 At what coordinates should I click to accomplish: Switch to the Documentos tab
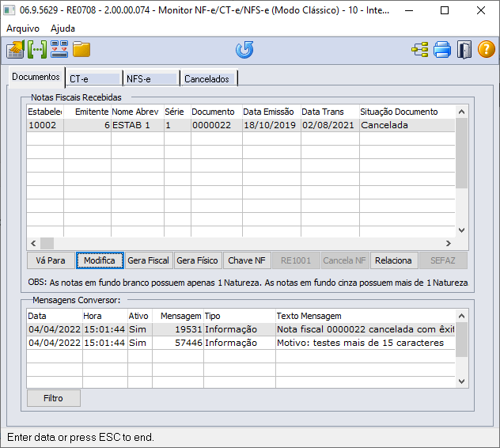36,77
